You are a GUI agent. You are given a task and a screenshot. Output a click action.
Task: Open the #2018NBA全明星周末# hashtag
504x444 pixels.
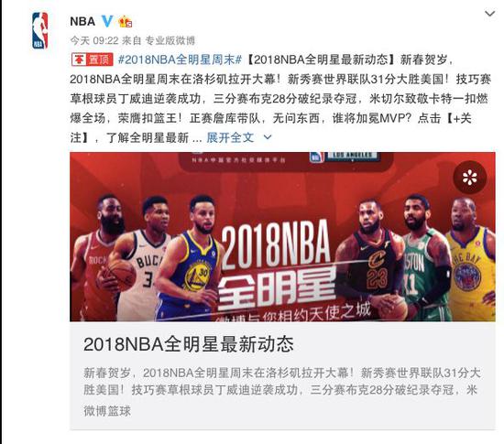180,60
